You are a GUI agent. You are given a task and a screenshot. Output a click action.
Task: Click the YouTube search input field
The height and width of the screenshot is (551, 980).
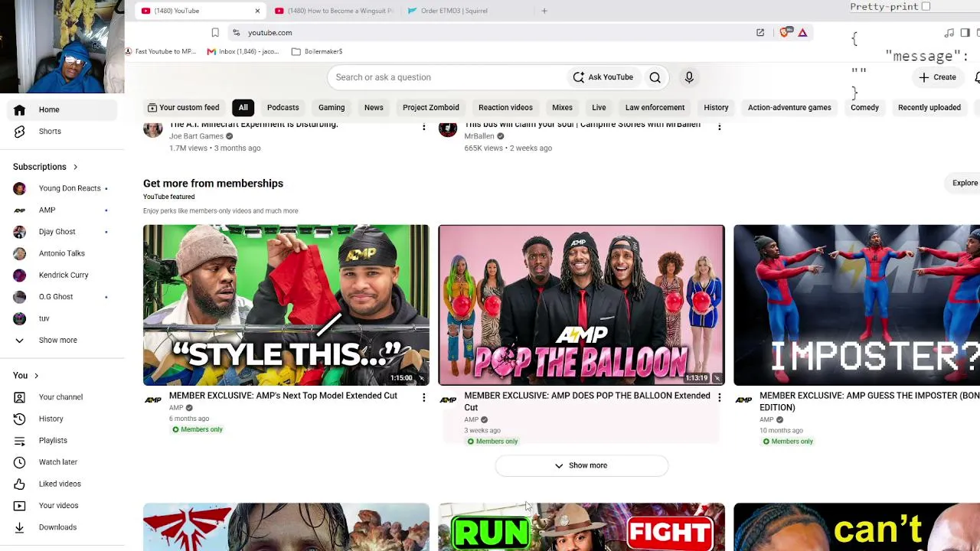click(448, 77)
